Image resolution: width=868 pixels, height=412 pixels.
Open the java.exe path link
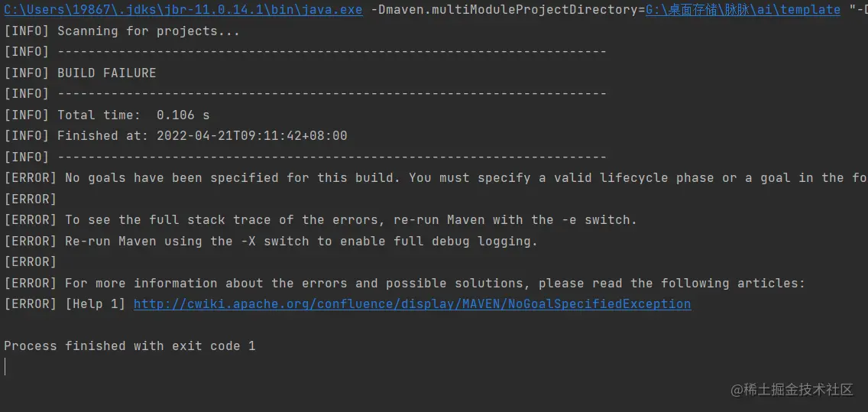point(183,10)
